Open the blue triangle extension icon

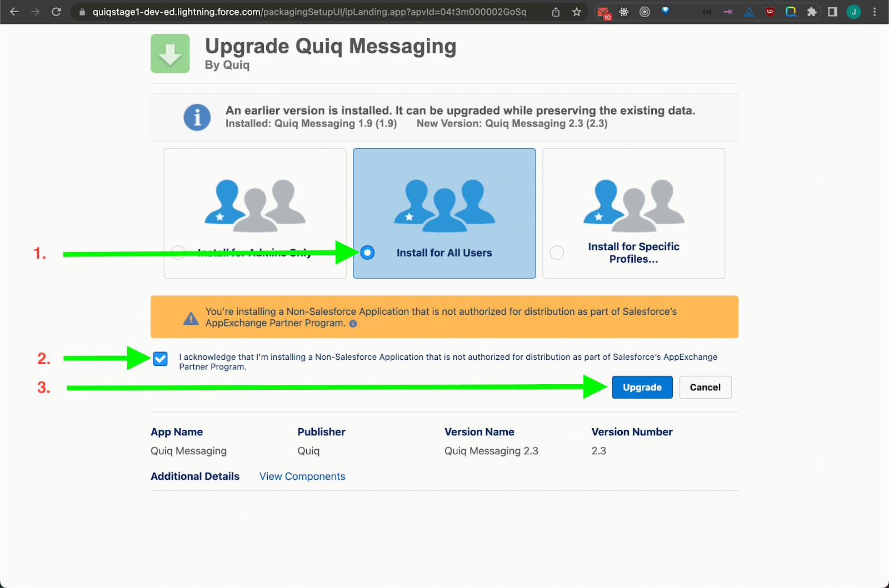click(749, 12)
